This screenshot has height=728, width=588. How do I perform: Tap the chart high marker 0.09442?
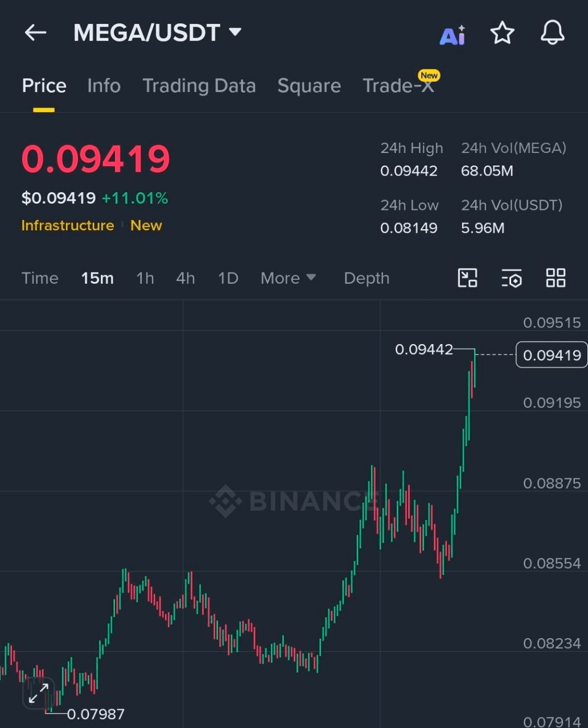tap(424, 349)
